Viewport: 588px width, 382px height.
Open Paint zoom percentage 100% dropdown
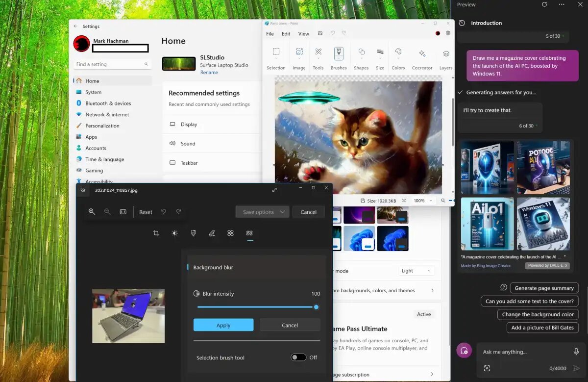tap(423, 201)
